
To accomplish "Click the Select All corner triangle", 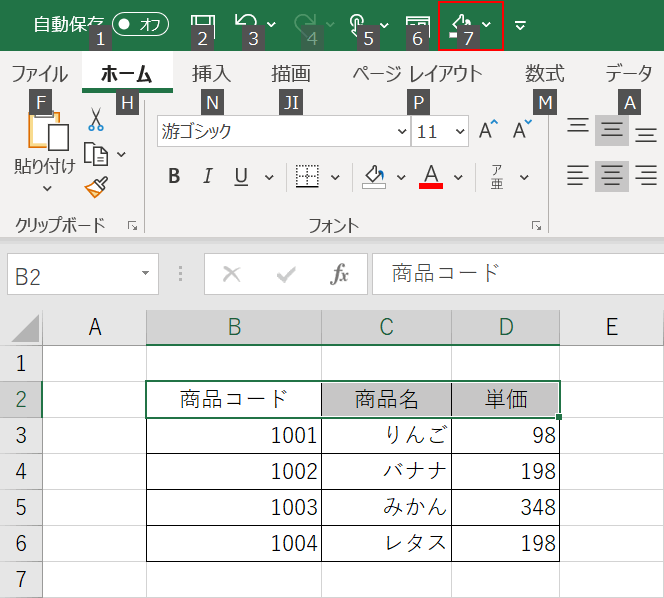I will (x=25, y=328).
